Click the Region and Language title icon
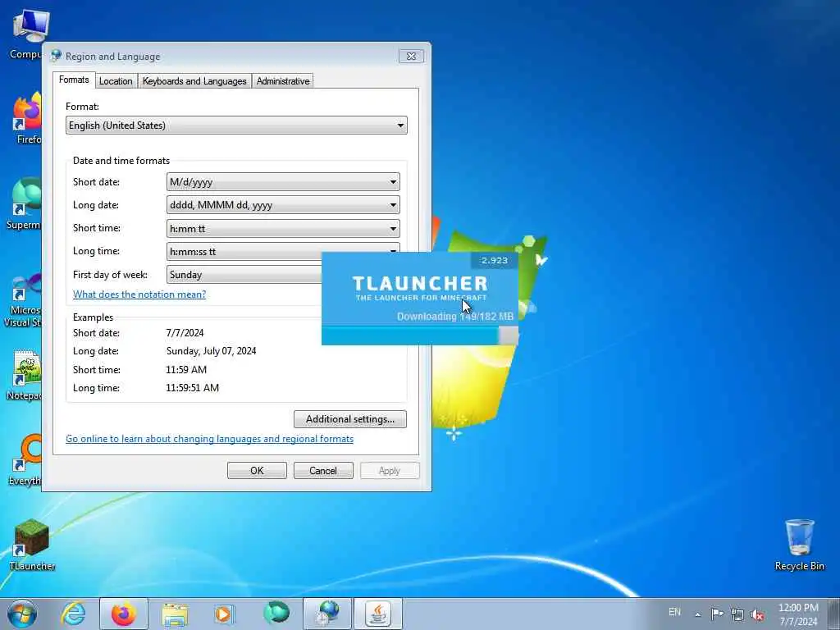The image size is (840, 630). click(56, 56)
